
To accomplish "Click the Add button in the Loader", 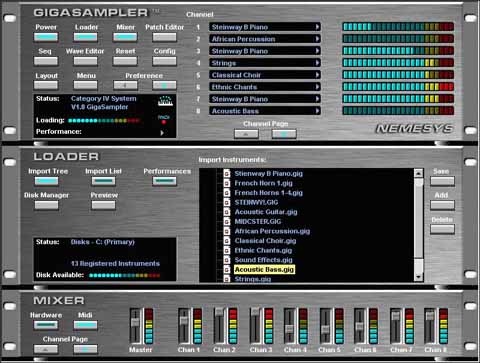I will click(442, 205).
